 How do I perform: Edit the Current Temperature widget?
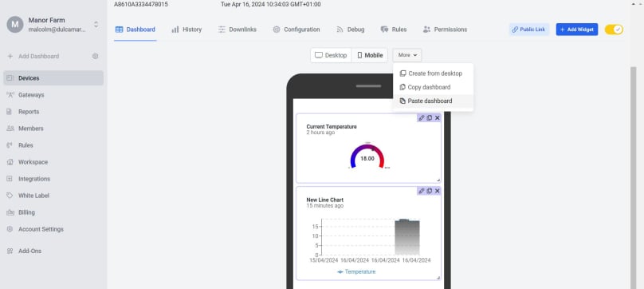(x=422, y=118)
